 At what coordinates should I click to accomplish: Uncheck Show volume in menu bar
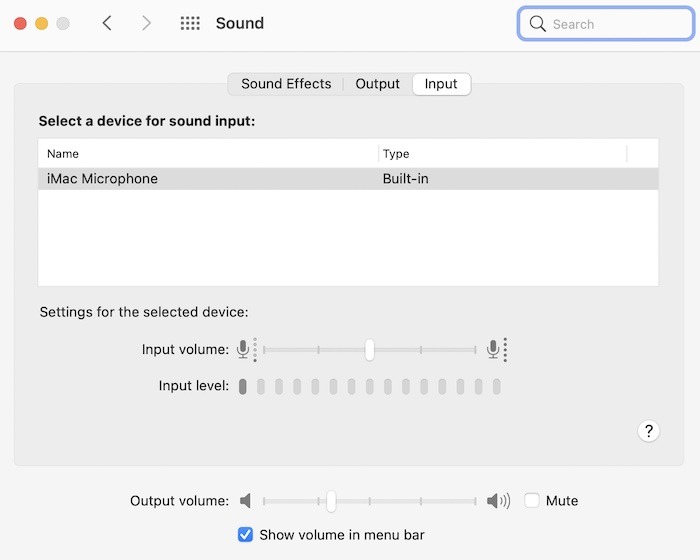tap(246, 535)
